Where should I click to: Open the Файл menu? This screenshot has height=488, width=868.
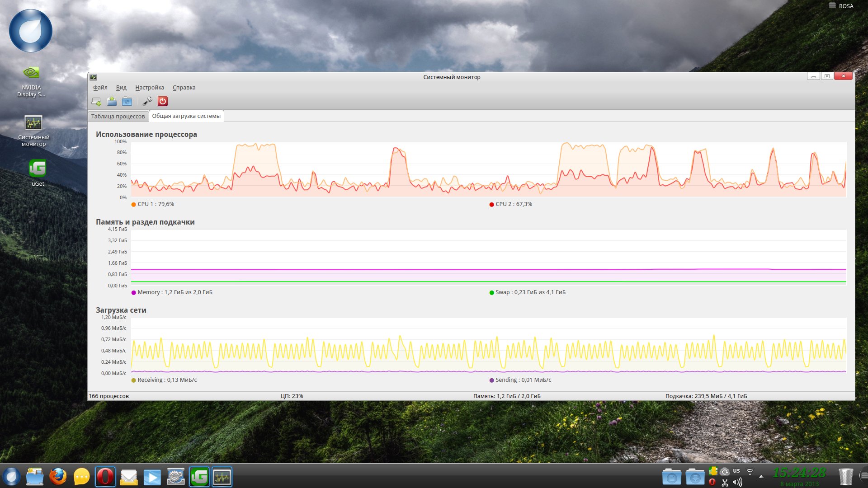[100, 88]
